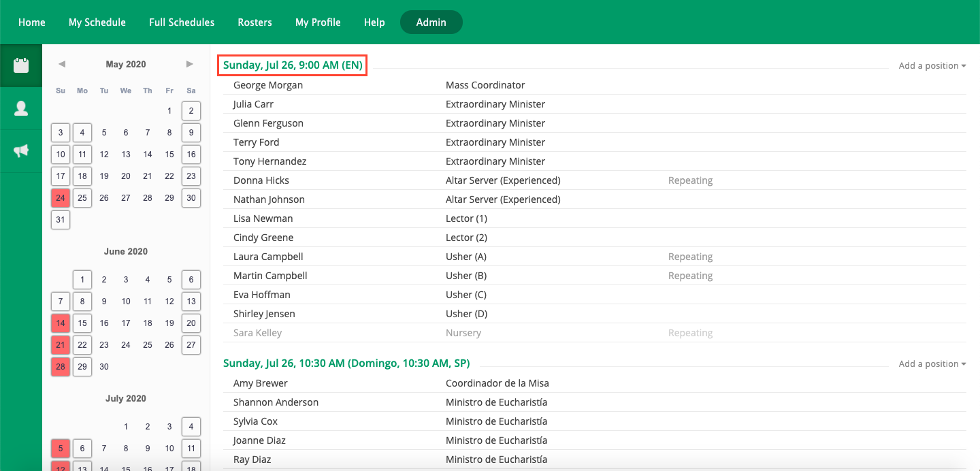980x471 pixels.
Task: Expand Add a position for 10:30 AM service
Action: (932, 364)
